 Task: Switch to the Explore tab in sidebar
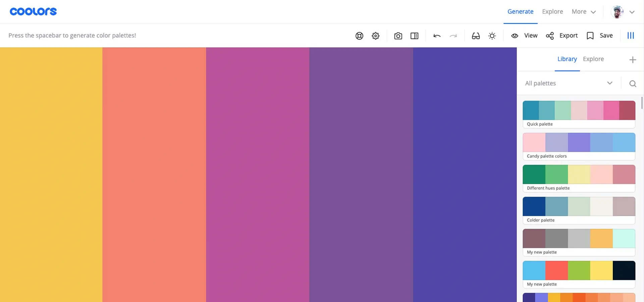pos(593,59)
